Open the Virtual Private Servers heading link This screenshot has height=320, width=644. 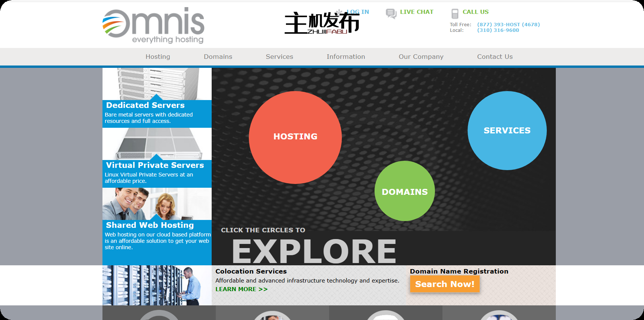click(155, 165)
